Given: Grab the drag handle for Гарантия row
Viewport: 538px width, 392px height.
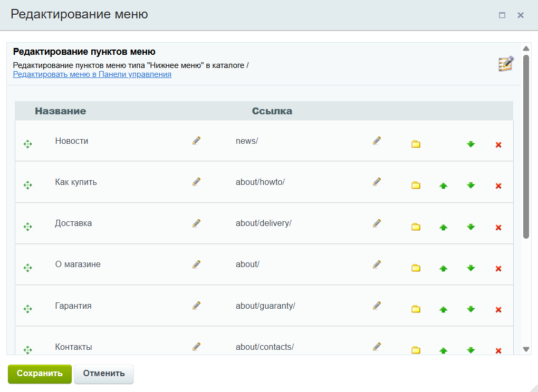Looking at the screenshot, I should coord(28,309).
